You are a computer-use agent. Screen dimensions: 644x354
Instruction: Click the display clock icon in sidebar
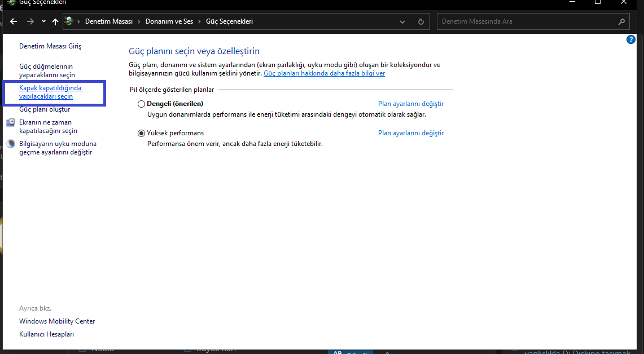pos(11,122)
